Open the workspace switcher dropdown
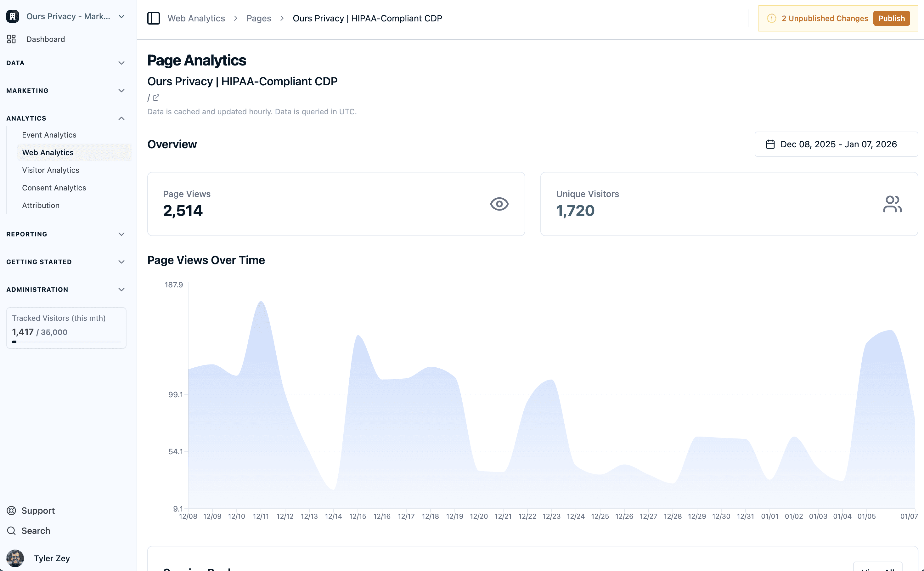The width and height of the screenshot is (924, 571). click(x=121, y=16)
